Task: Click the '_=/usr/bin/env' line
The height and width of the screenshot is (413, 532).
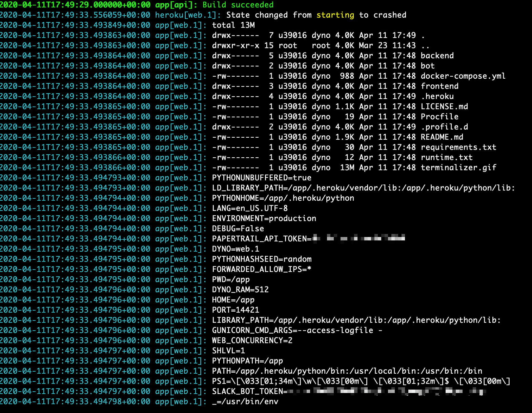Action: (x=245, y=401)
